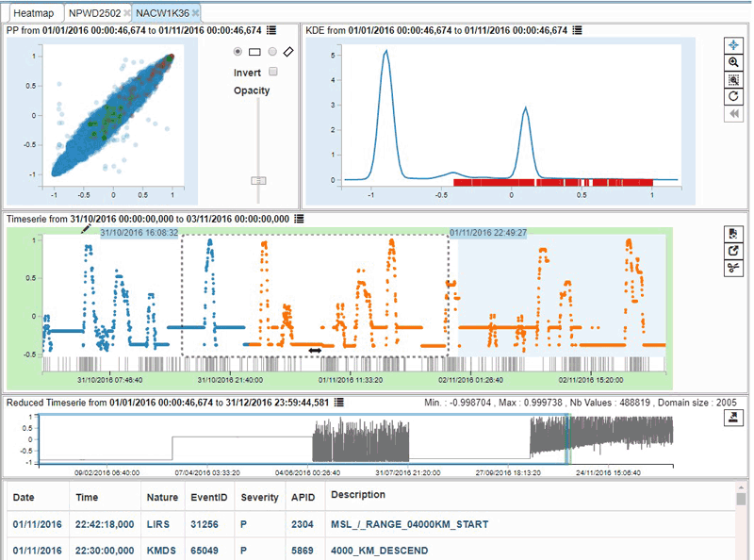
Task: Click the red selection bar under KDE
Action: tap(553, 182)
